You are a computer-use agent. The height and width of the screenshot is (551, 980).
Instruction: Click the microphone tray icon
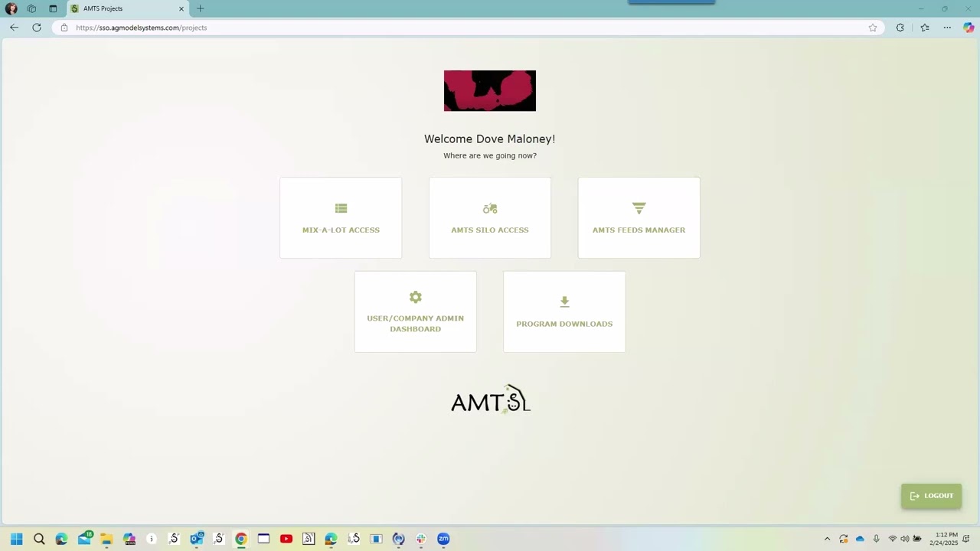[876, 539]
